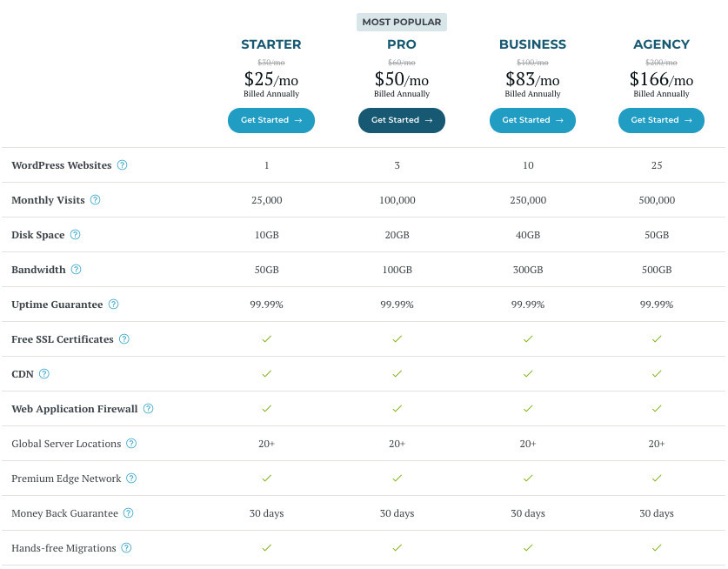Click Premium Edge Network help icon
Image resolution: width=728 pixels, height=569 pixels.
pos(131,479)
